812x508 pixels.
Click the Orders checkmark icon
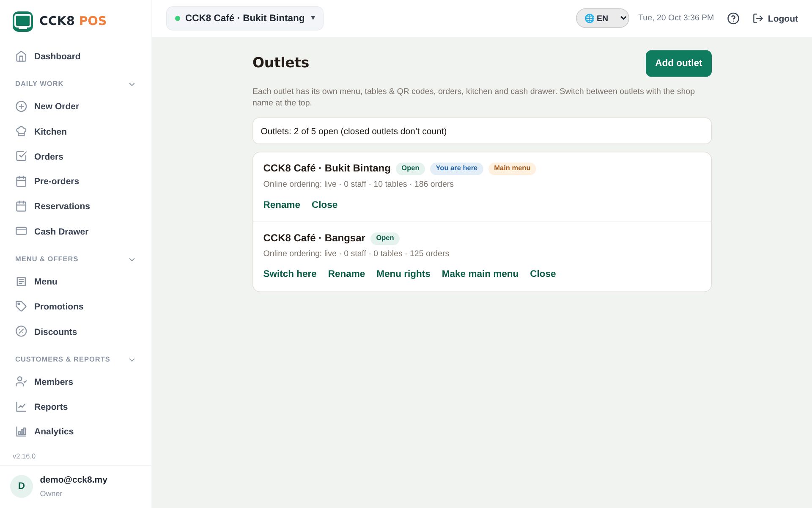21,156
